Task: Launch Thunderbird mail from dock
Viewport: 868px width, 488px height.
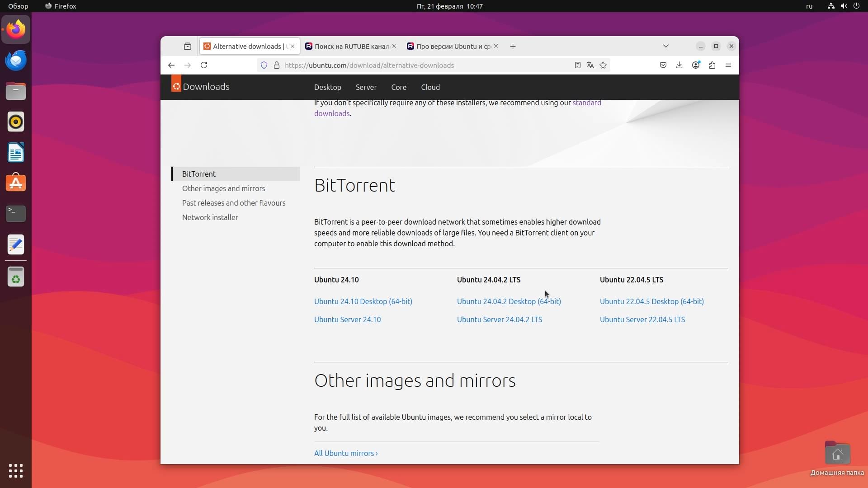Action: tap(16, 60)
